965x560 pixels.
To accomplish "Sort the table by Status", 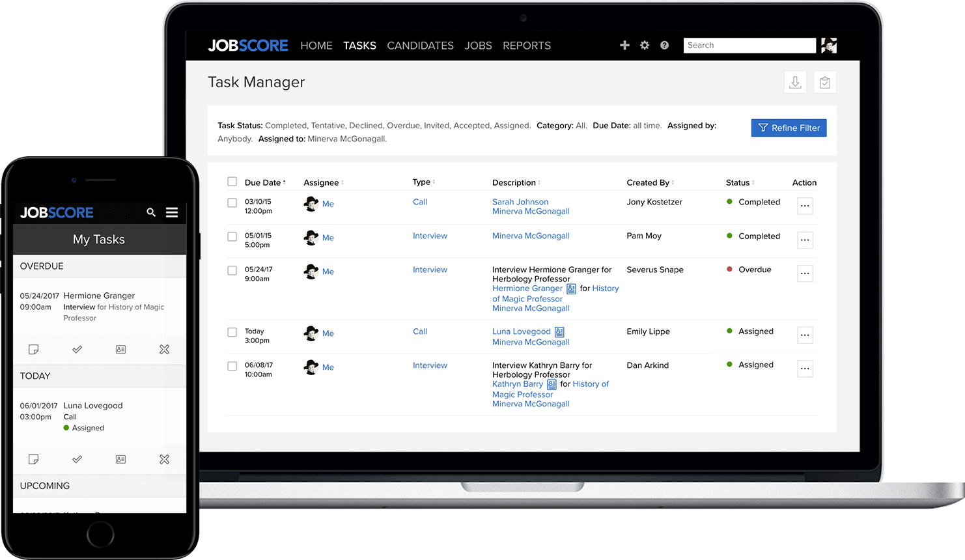I will [x=738, y=182].
